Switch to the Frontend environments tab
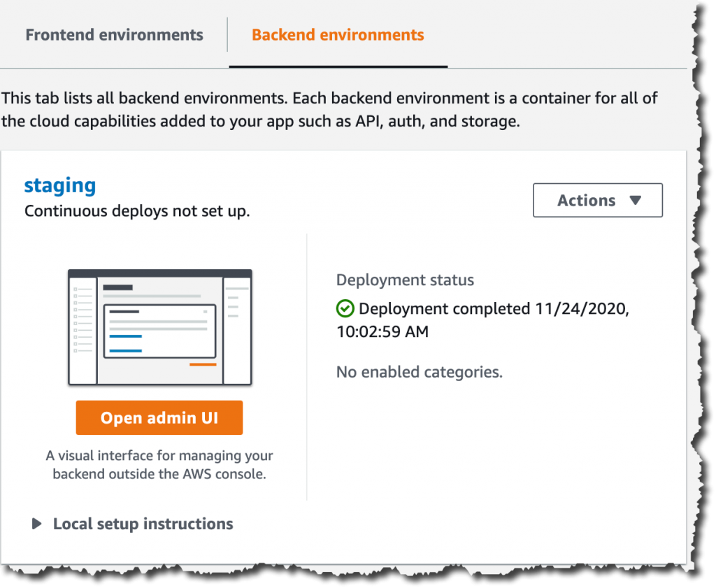The height and width of the screenshot is (588, 716). 114,35
